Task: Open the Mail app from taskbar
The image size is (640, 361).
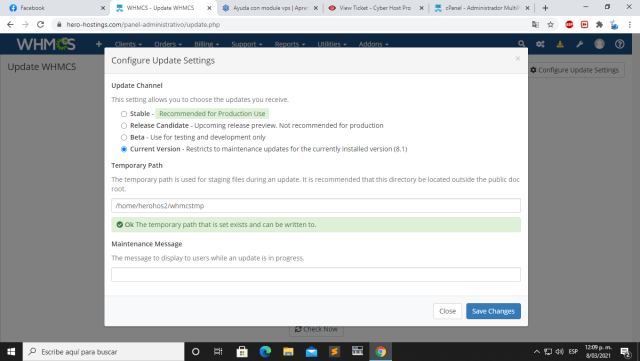Action: click(311, 352)
